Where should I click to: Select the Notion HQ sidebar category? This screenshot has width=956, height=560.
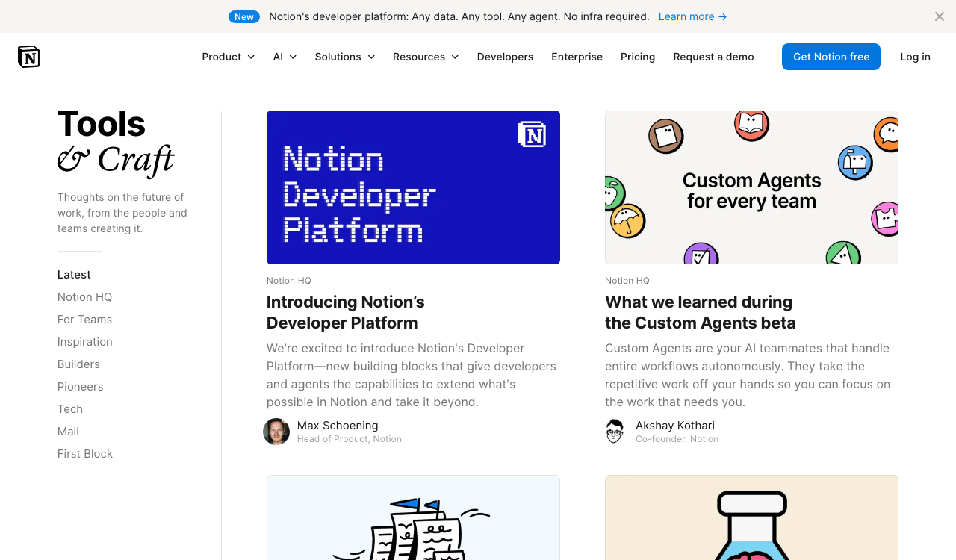(84, 297)
